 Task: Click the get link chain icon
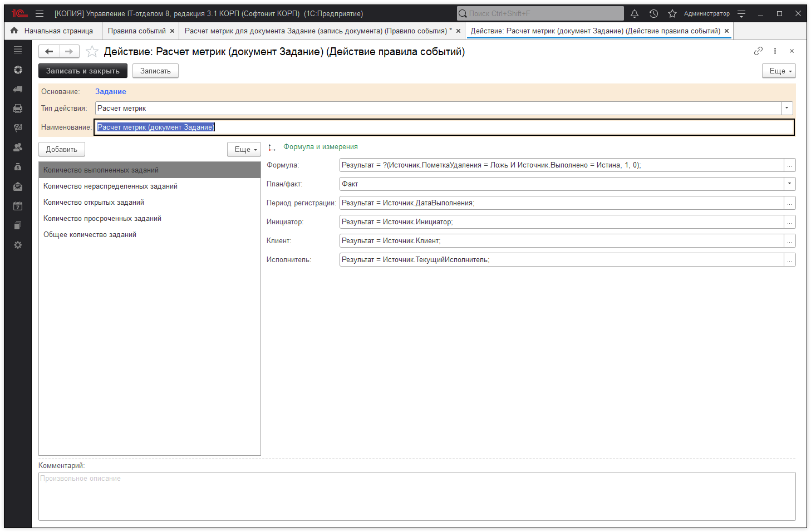pos(758,51)
